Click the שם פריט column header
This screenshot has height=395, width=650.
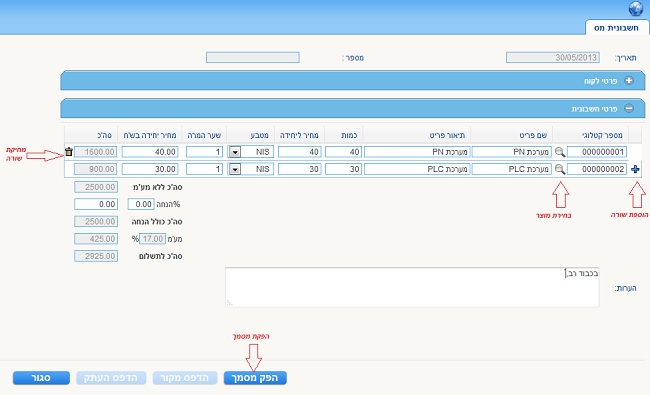point(533,135)
